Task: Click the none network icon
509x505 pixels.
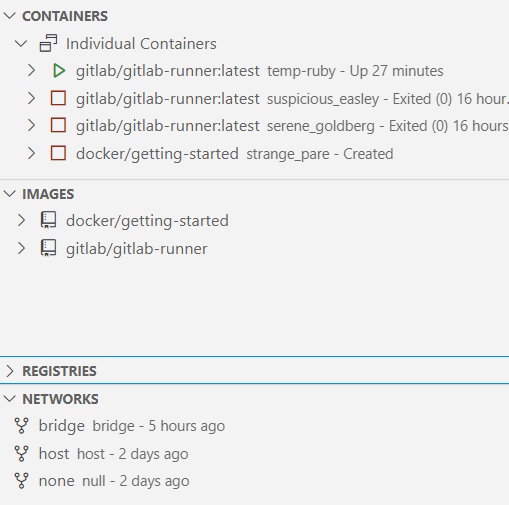Action: point(21,481)
